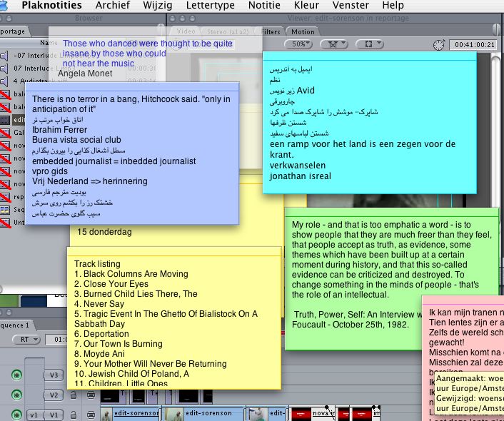The image size is (504, 421).
Task: Click '4. Never Say' in track listing
Action: point(99,304)
